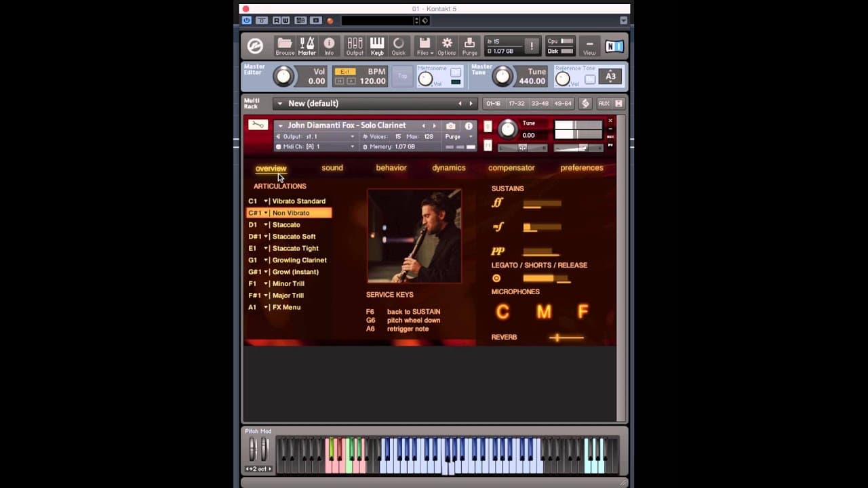Click the KSP script diamond icon in Multi Rack
Viewport: 868px width, 488px height.
(585, 104)
